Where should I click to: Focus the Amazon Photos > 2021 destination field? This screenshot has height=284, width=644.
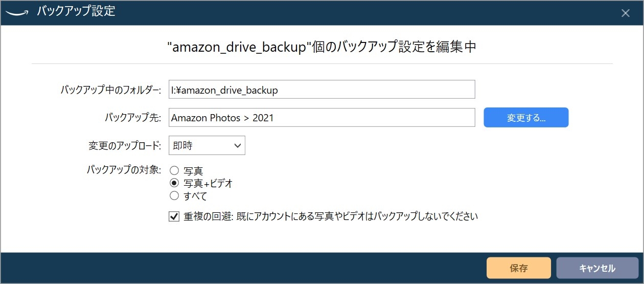click(x=321, y=117)
